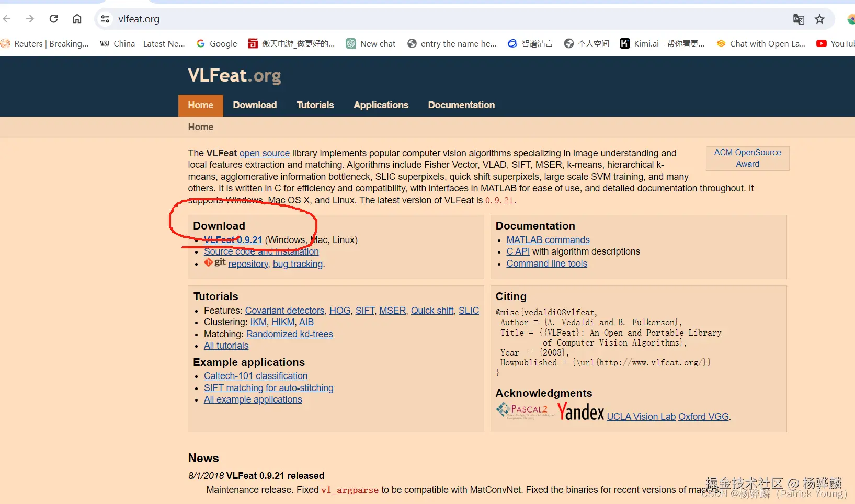Click the 'VLFeat 0.9.21 released' news headline

[x=276, y=476]
